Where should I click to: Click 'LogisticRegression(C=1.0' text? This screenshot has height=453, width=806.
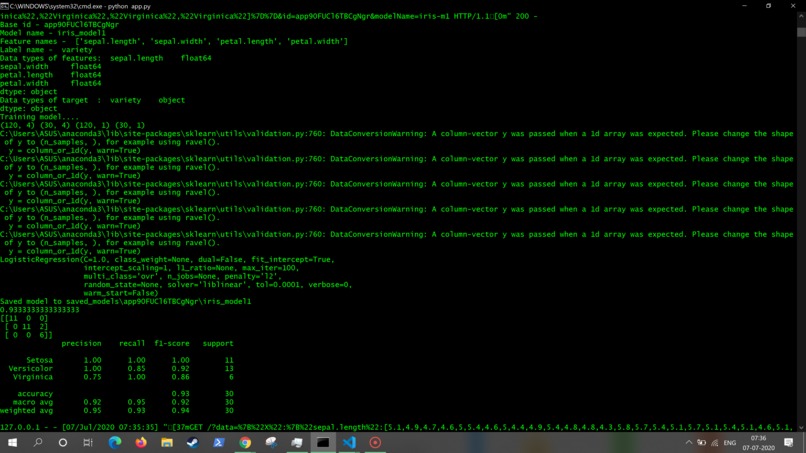[x=53, y=259]
